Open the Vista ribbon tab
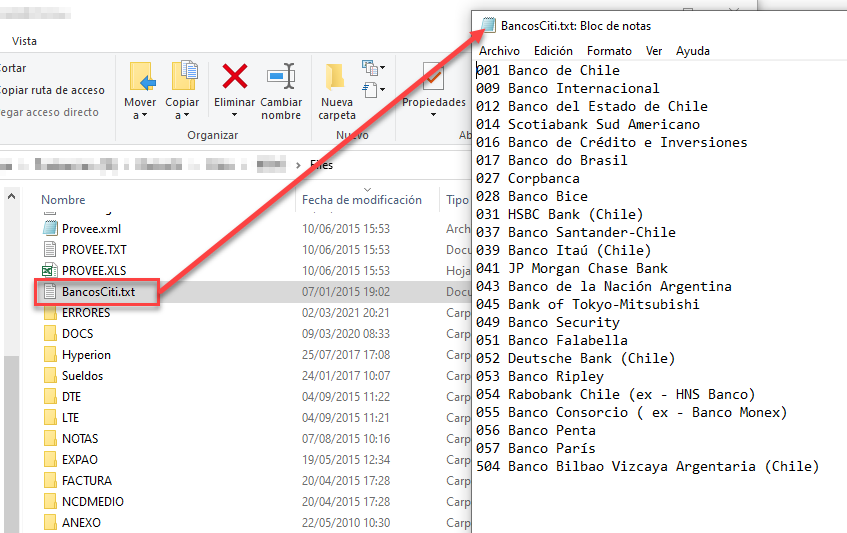The image size is (847, 533). coord(24,41)
